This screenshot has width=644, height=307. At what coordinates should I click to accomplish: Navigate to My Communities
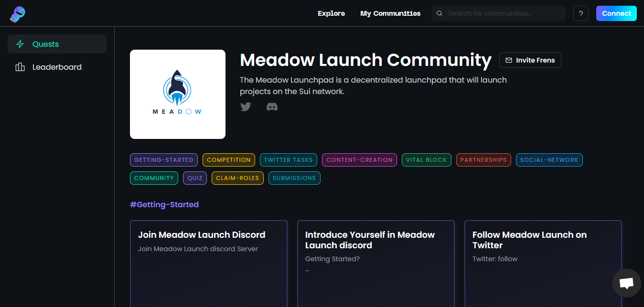(x=390, y=13)
